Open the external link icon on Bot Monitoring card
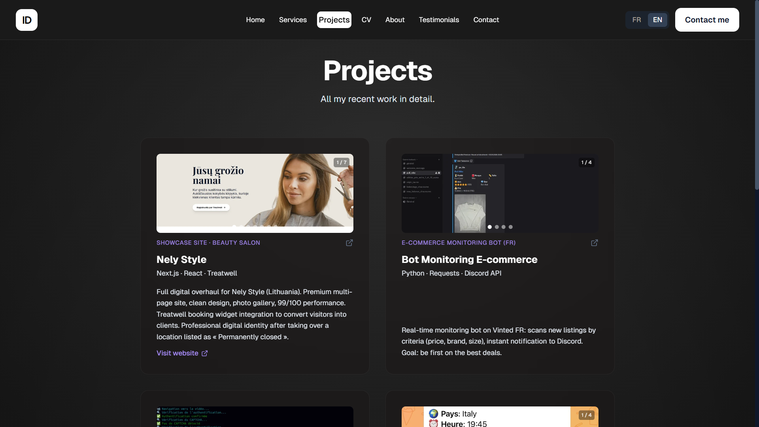The image size is (759, 427). [x=594, y=243]
